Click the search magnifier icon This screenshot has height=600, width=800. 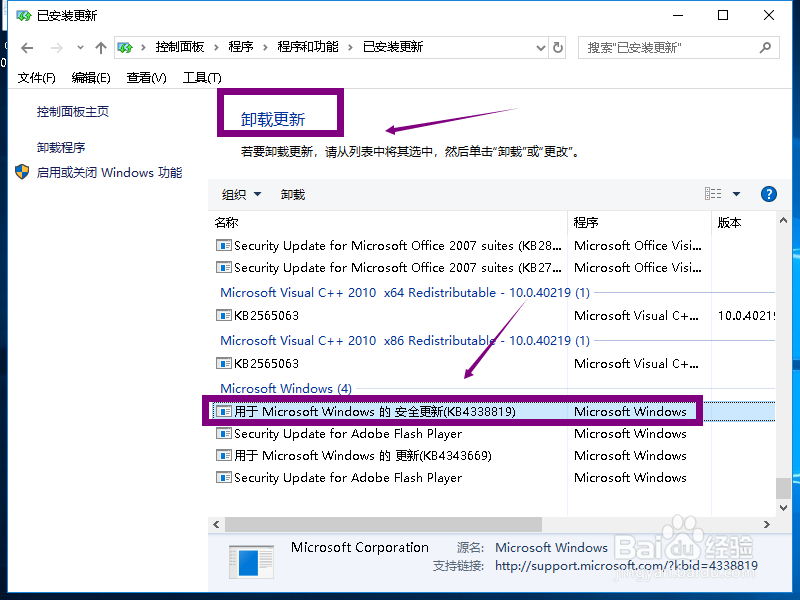[766, 47]
